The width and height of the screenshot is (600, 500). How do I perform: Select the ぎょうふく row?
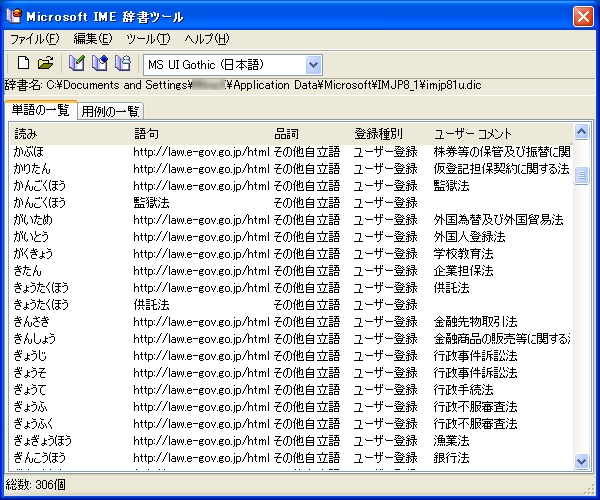[x=292, y=424]
